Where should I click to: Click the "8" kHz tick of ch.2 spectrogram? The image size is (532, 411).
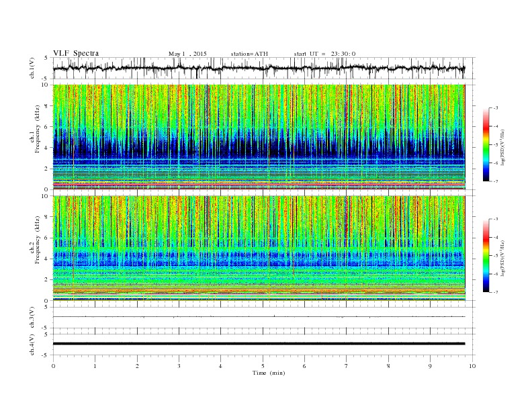[x=47, y=217]
